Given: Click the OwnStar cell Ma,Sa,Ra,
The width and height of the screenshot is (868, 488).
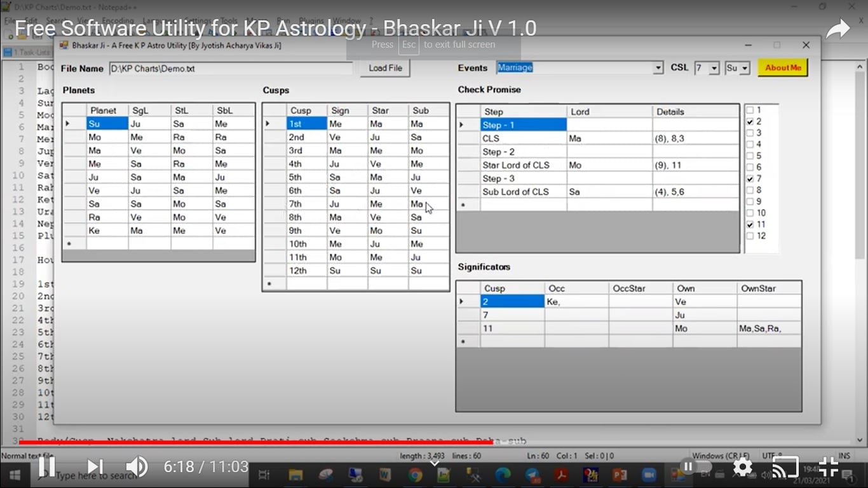Looking at the screenshot, I should click(769, 329).
